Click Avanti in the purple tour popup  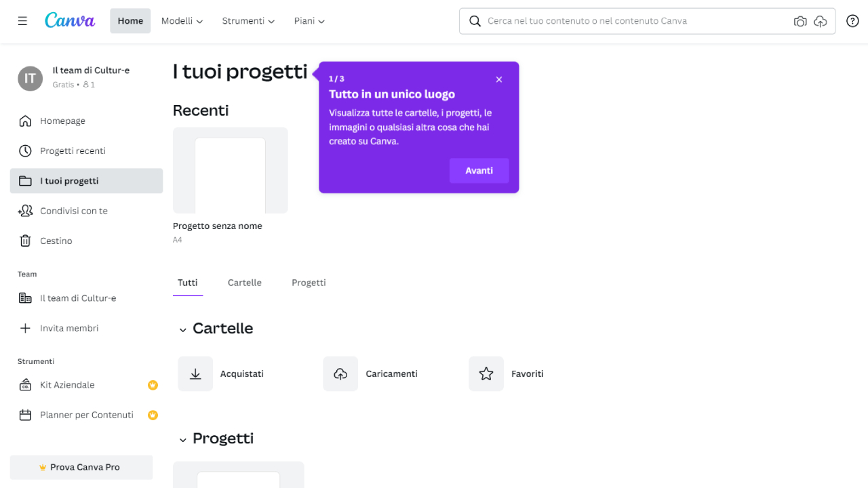(x=479, y=170)
